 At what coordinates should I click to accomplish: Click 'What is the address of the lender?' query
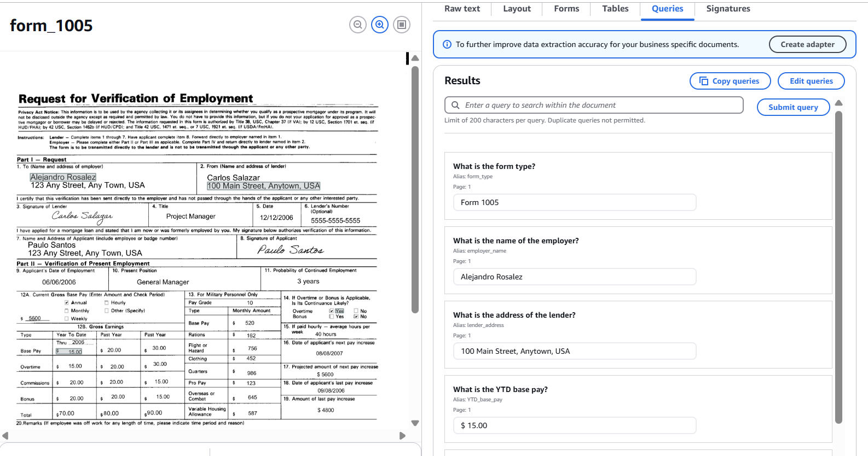[514, 315]
